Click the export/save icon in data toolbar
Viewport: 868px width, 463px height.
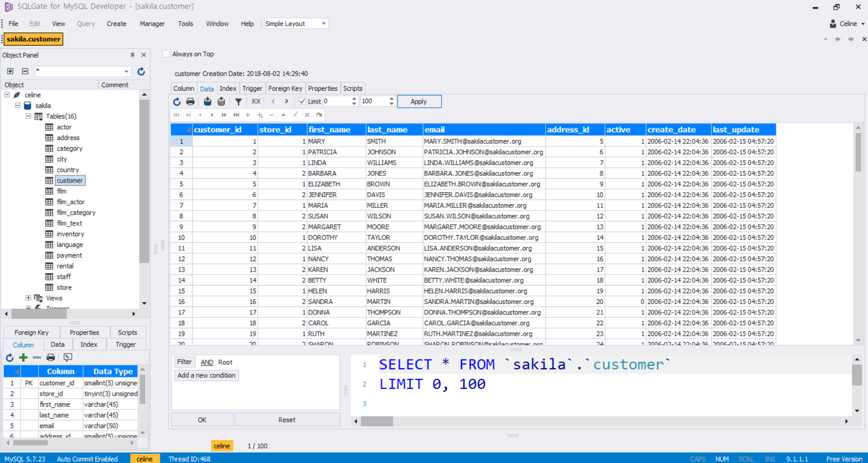[x=221, y=101]
